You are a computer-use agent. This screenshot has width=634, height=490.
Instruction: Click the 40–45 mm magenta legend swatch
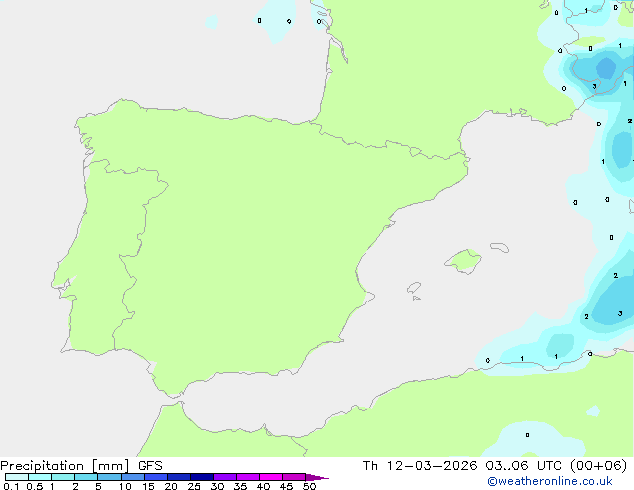(271, 477)
